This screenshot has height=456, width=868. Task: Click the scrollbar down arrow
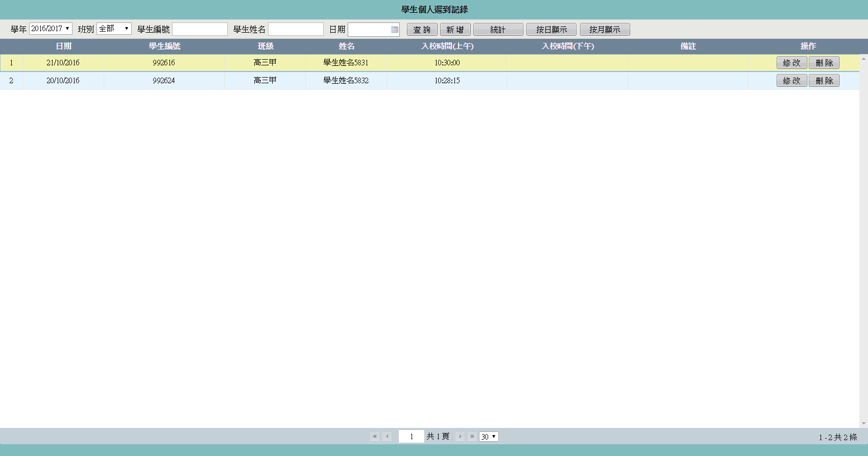point(863,423)
